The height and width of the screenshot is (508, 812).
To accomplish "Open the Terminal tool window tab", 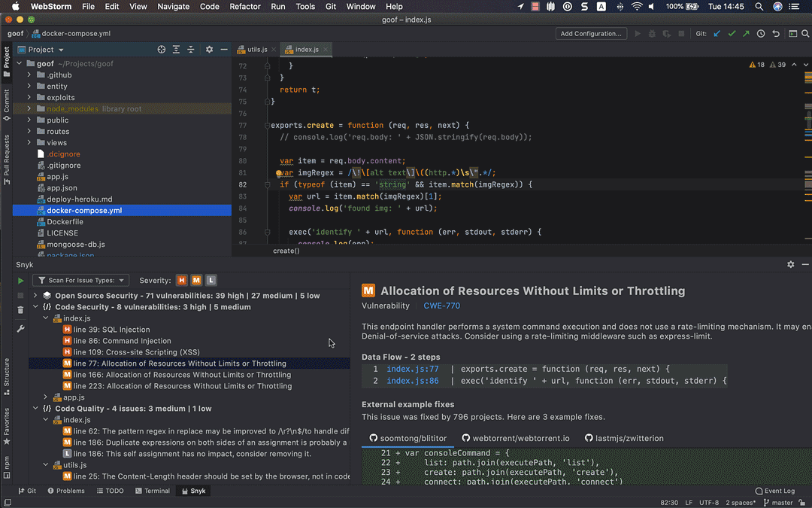I will tap(152, 491).
